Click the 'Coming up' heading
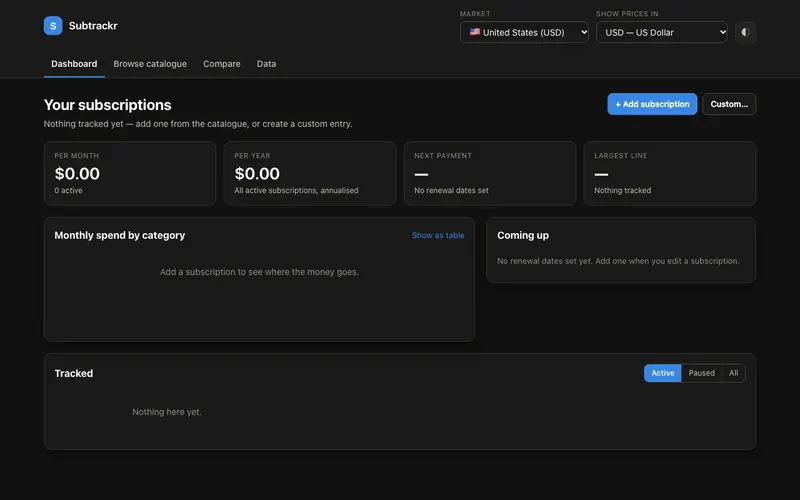The height and width of the screenshot is (500, 800). click(523, 235)
